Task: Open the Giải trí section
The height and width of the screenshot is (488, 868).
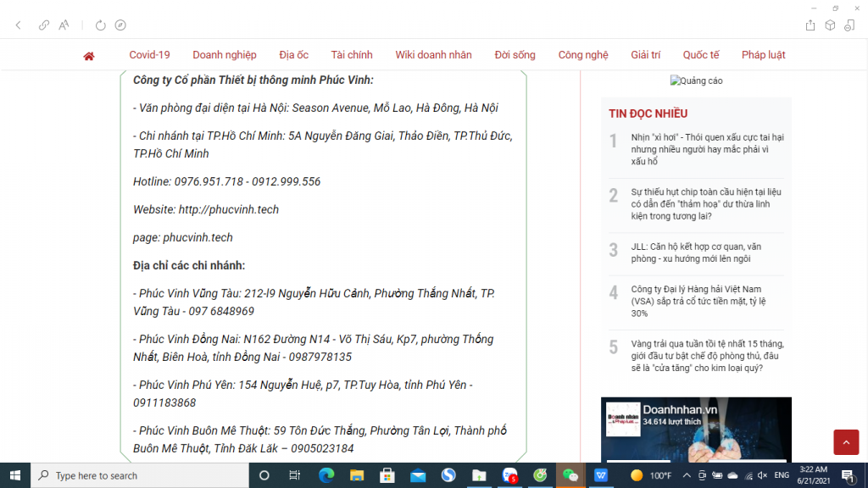Action: (645, 55)
